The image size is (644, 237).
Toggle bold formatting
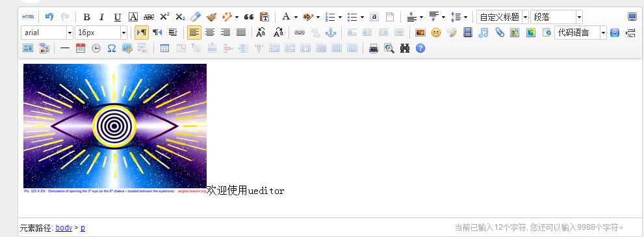(86, 17)
